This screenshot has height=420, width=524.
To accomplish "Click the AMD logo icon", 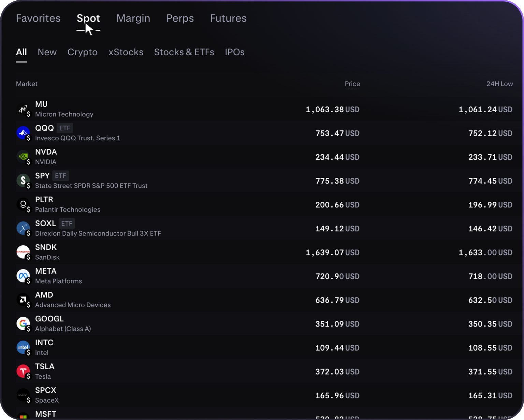I will tap(23, 300).
